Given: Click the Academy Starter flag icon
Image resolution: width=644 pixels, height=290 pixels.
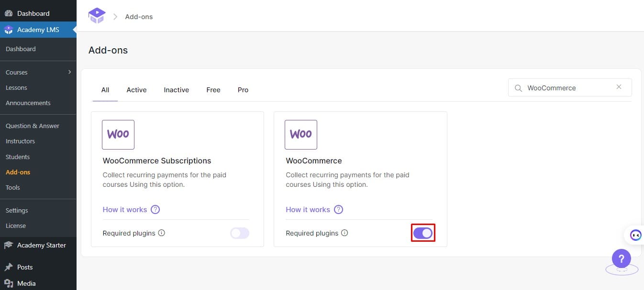Looking at the screenshot, I should [8, 245].
